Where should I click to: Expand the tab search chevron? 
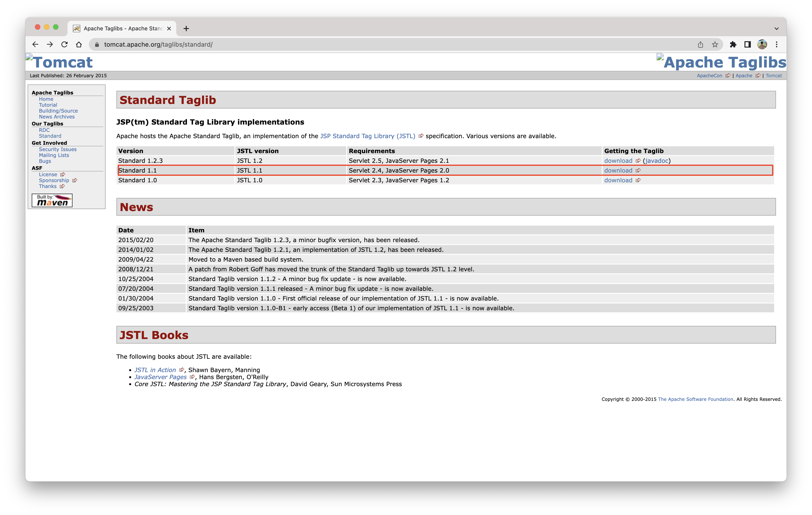pos(777,29)
